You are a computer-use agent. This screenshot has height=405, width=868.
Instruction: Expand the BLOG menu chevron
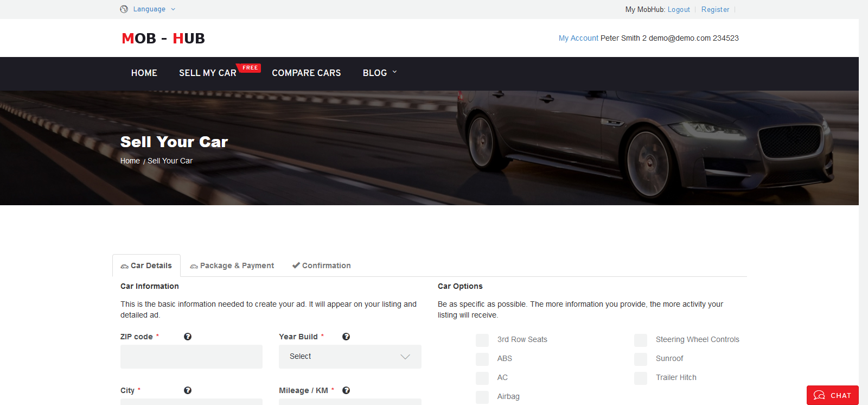pos(394,72)
